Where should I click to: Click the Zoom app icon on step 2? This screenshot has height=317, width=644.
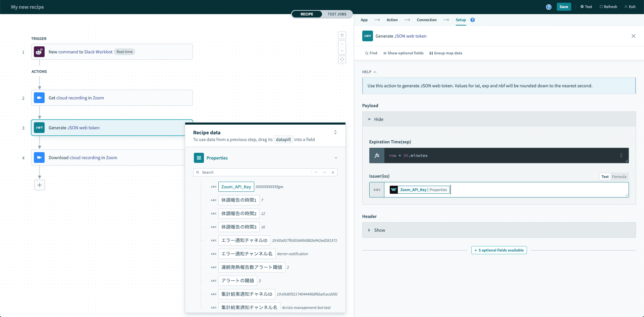pos(39,98)
